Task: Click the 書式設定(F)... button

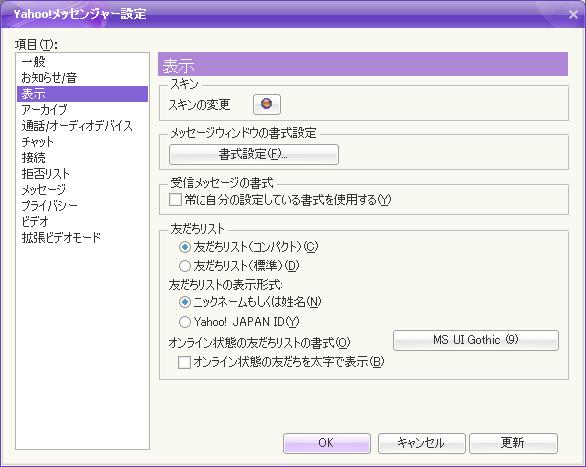Action: click(254, 154)
